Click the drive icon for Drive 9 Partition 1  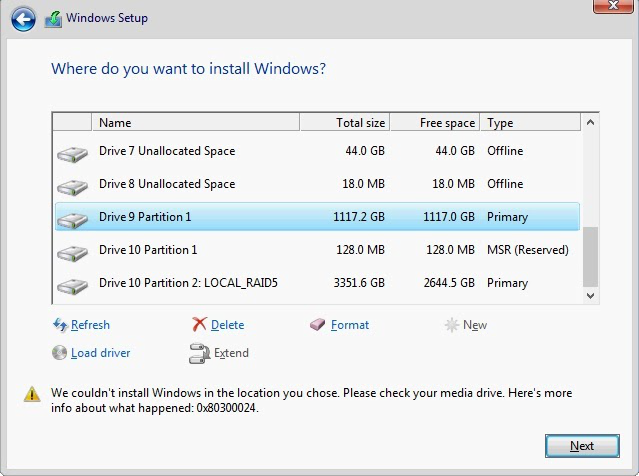(x=73, y=219)
